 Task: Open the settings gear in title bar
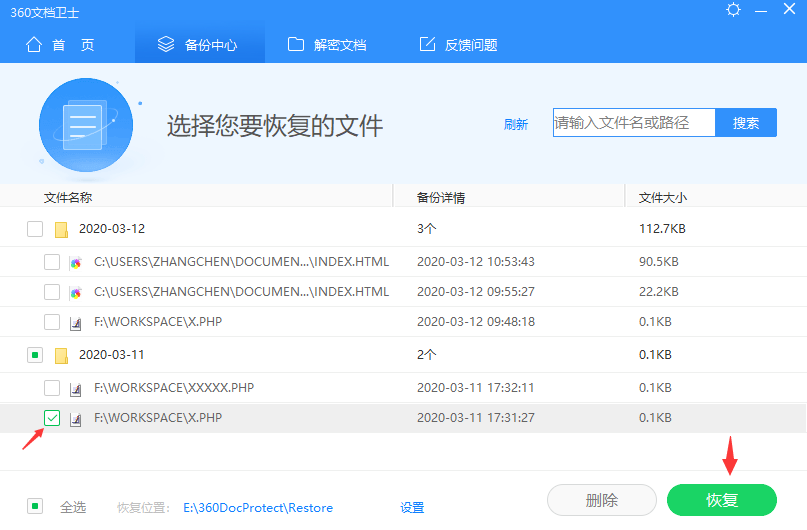click(x=734, y=11)
